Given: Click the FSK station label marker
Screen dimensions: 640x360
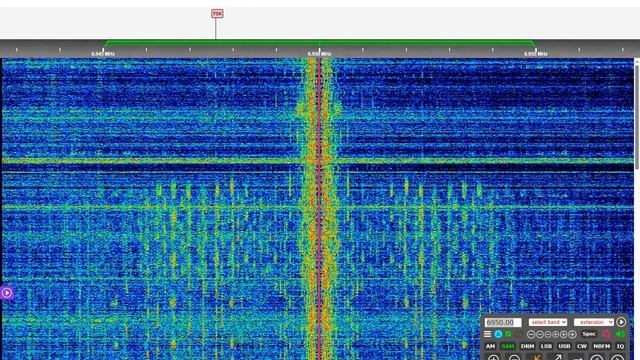Looking at the screenshot, I should coord(217,13).
